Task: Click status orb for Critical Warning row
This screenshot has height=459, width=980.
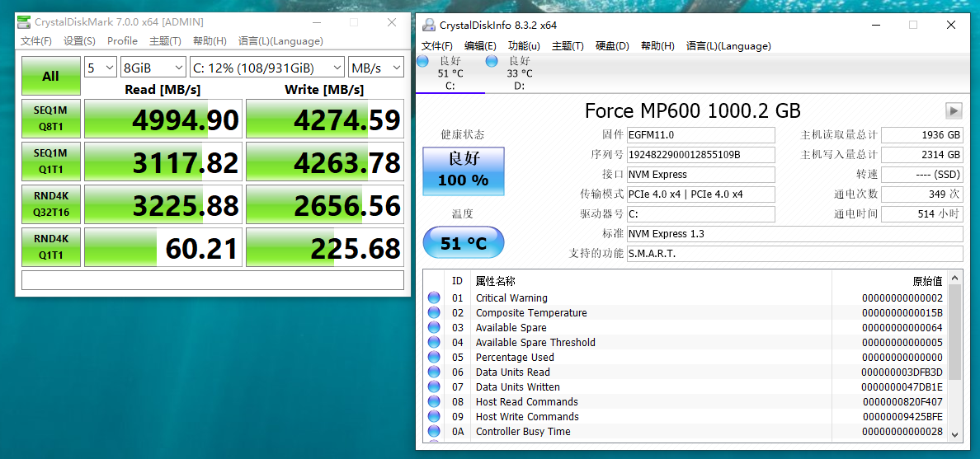Action: pyautogui.click(x=434, y=297)
